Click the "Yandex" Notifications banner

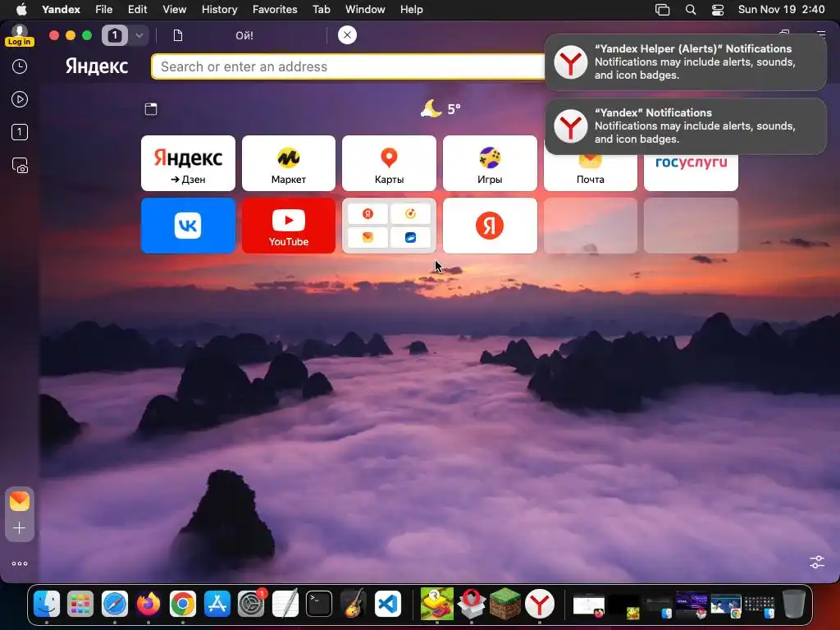[x=686, y=126]
